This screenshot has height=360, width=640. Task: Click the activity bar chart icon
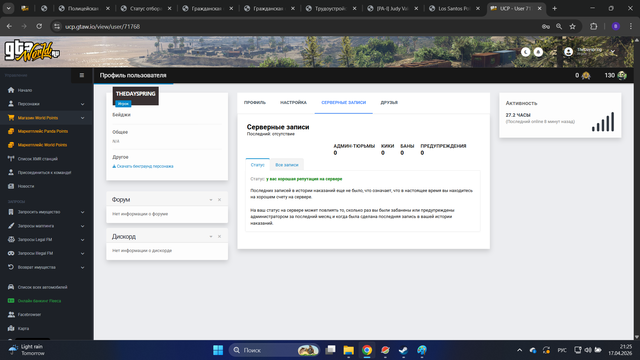(603, 122)
